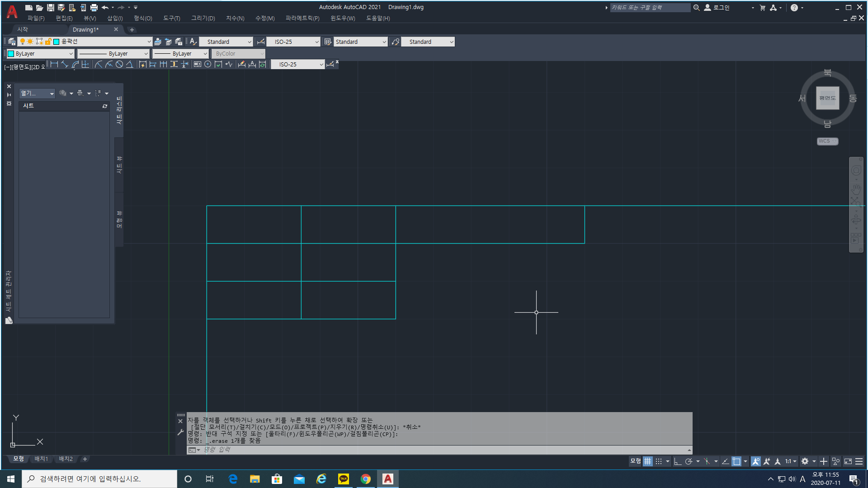This screenshot has width=868, height=488.
Task: Click the Diameter dimension icon
Action: [x=119, y=65]
